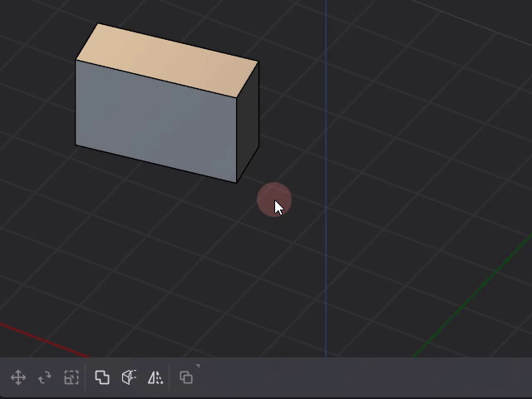Viewport: 532px width, 399px height.
Task: Select the Move tool in bottom toolbar
Action: pos(18,377)
